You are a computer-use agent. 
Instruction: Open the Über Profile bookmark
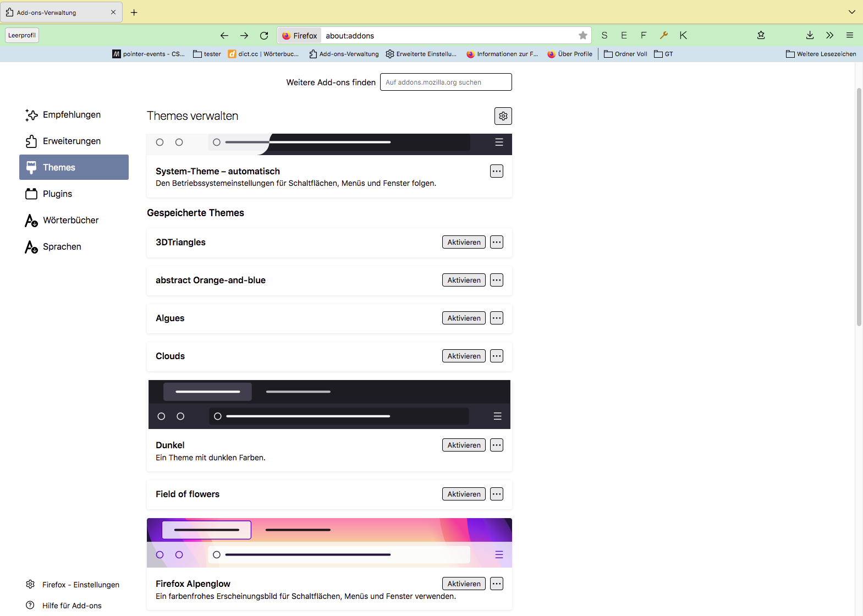(570, 54)
